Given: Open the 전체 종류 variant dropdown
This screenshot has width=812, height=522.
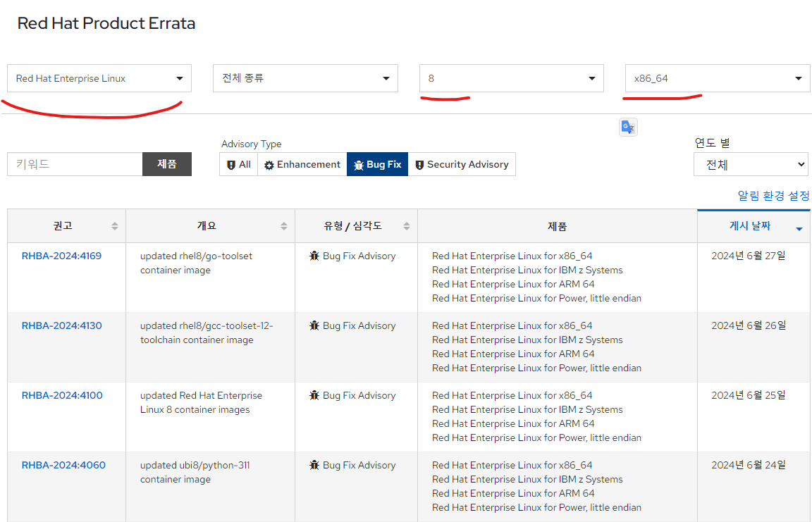Looking at the screenshot, I should coord(305,78).
